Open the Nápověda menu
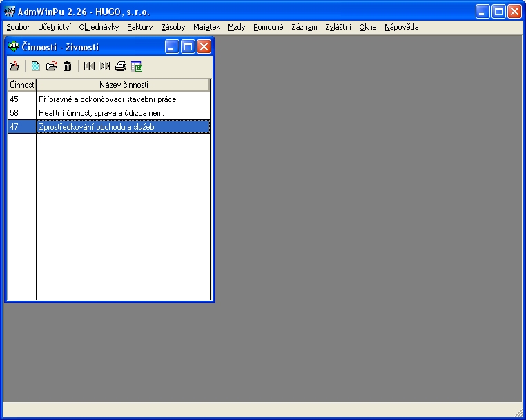 402,27
